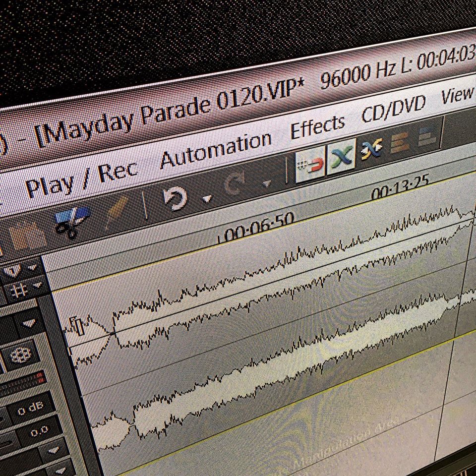Open the redo history dropdown arrow
The image size is (476, 476).
point(267,183)
